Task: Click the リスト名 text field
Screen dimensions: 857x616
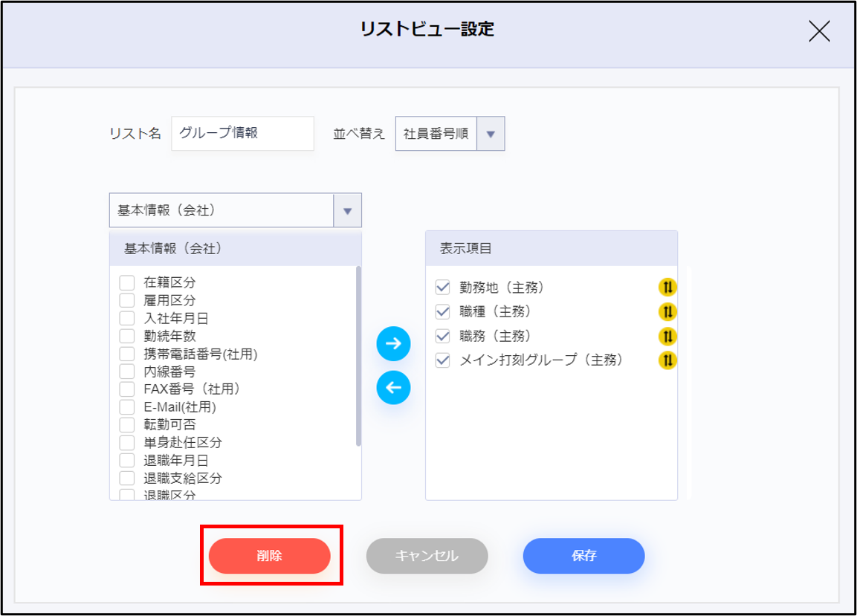Action: 242,134
